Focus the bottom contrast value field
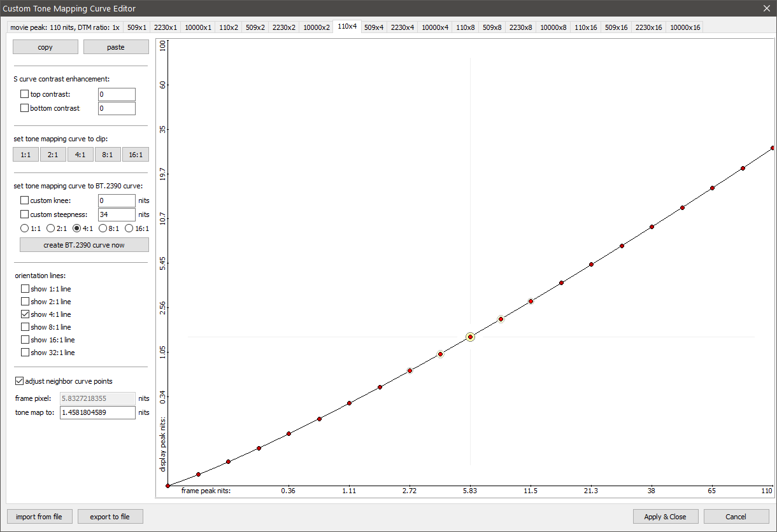 (117, 108)
